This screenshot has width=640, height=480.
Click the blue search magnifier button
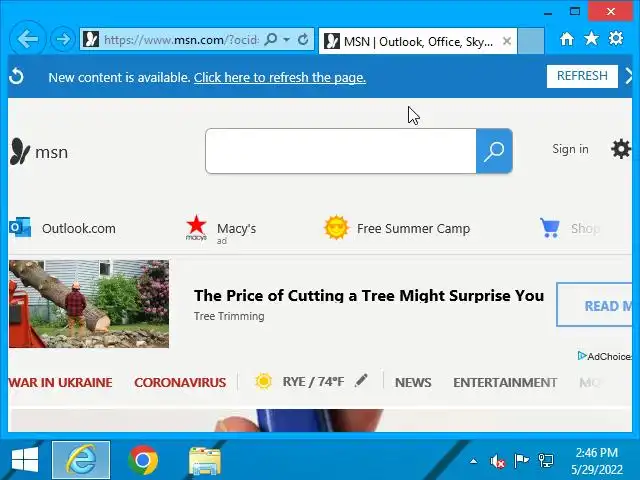pos(494,151)
